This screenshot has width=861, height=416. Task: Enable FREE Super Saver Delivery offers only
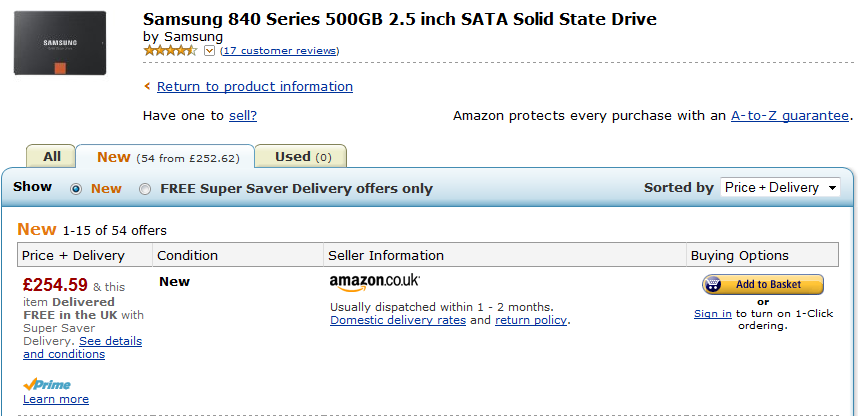click(145, 189)
